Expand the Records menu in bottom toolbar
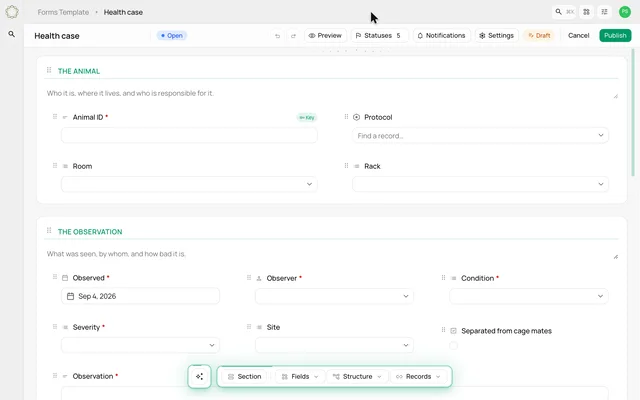The image size is (640, 400). [418, 376]
